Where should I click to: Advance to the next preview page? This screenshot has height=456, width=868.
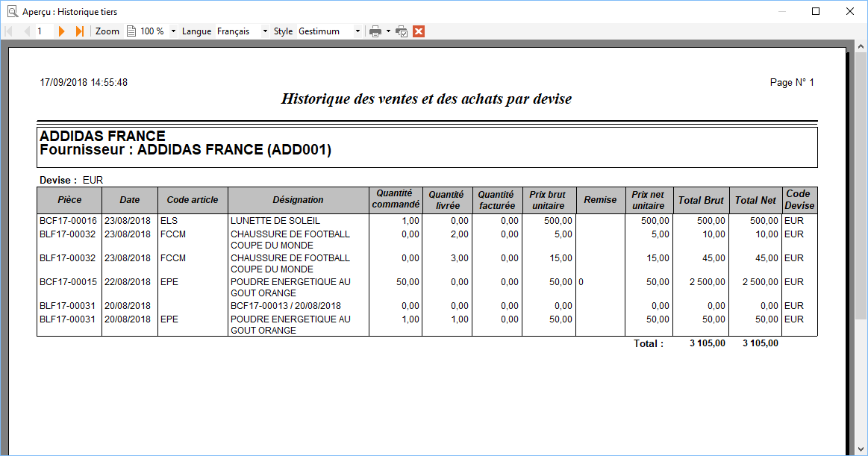61,31
